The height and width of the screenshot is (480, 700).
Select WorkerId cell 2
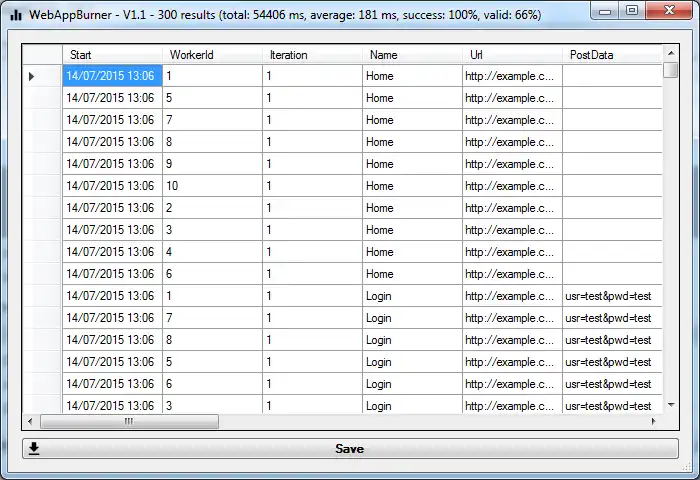212,208
